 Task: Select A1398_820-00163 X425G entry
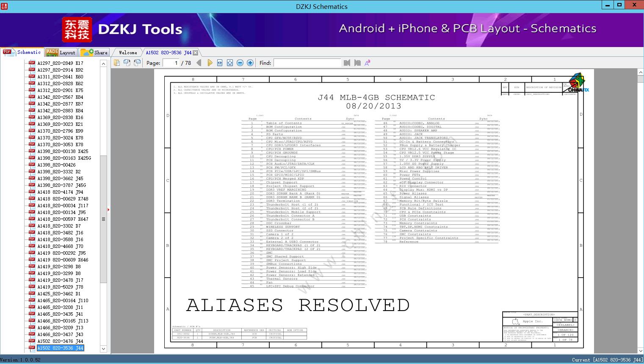point(64,158)
